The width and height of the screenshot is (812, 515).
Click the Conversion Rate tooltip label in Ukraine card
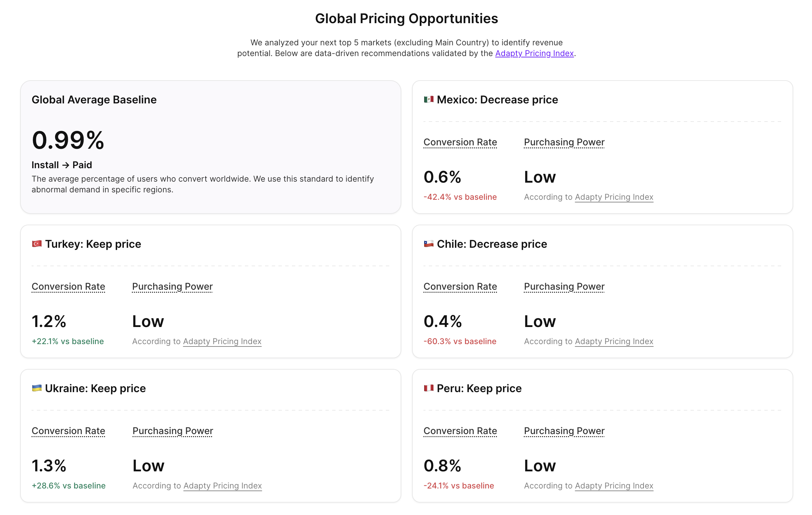click(68, 431)
